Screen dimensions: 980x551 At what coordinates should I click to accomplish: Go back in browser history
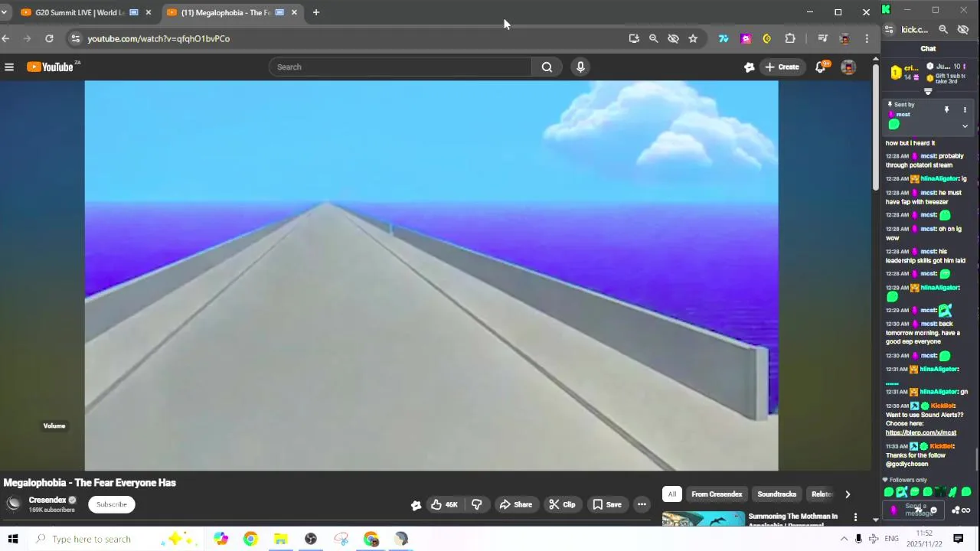pos(6,38)
